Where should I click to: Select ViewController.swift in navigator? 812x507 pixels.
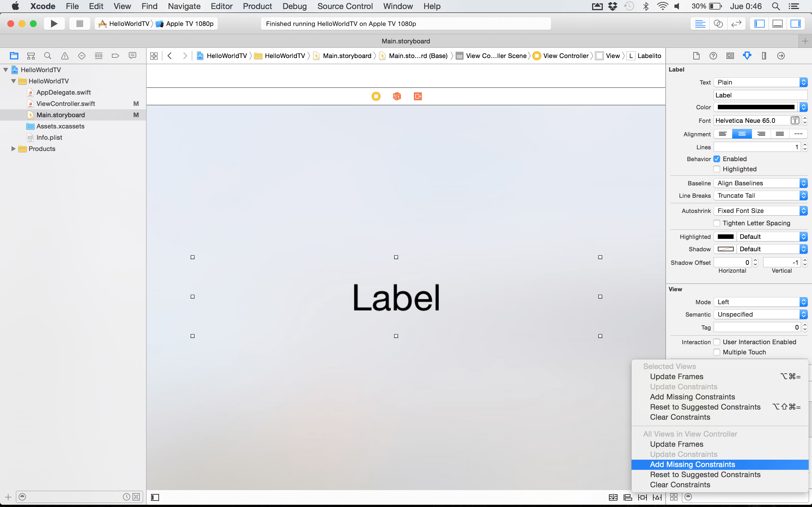point(65,104)
